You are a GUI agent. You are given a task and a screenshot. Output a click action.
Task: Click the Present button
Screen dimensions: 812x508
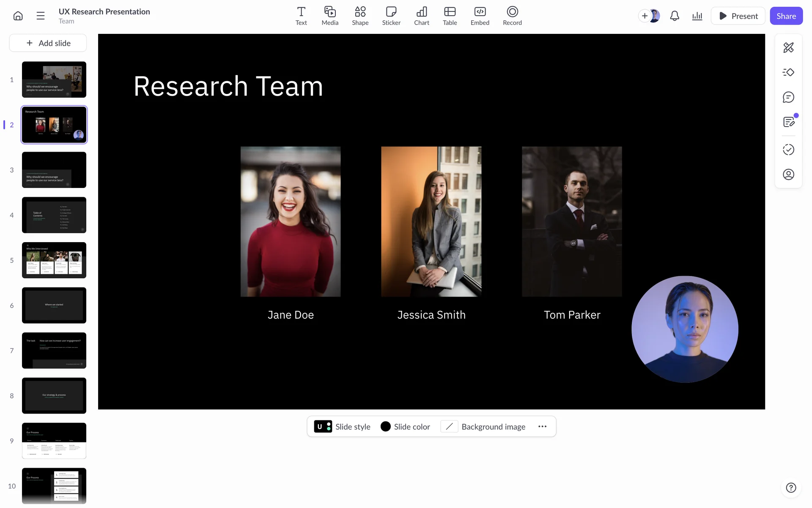(738, 16)
